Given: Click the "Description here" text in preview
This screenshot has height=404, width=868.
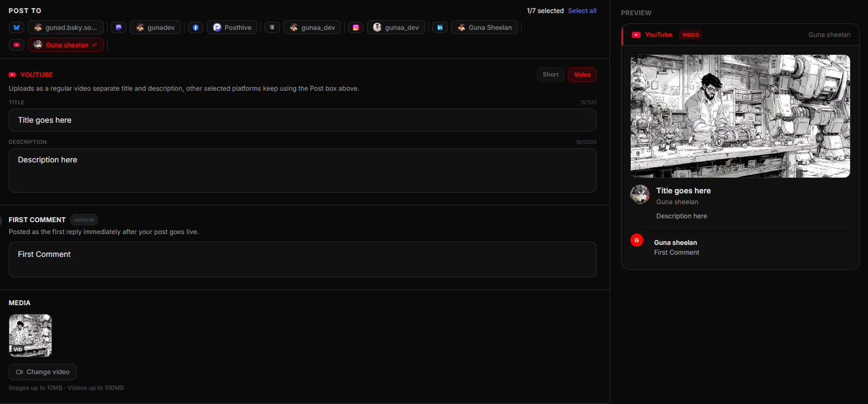Looking at the screenshot, I should [x=682, y=216].
